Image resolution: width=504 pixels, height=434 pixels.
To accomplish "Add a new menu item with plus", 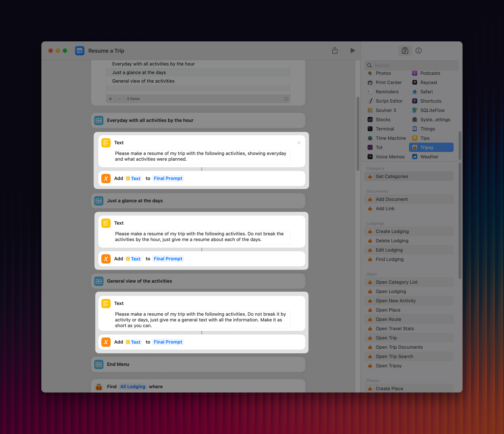I will coord(110,99).
